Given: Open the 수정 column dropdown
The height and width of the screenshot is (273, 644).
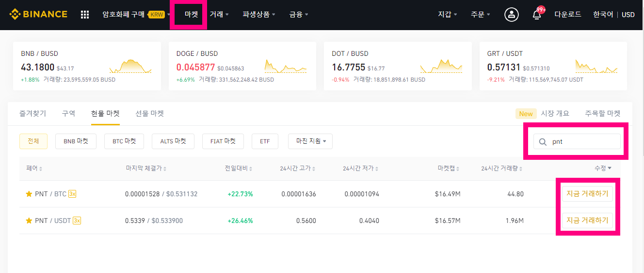Looking at the screenshot, I should click(x=603, y=168).
